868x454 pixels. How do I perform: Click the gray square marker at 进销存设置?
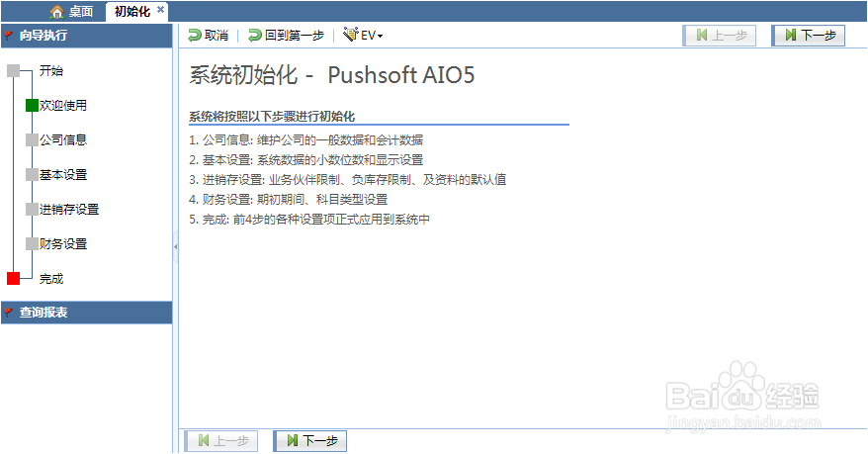pos(32,210)
